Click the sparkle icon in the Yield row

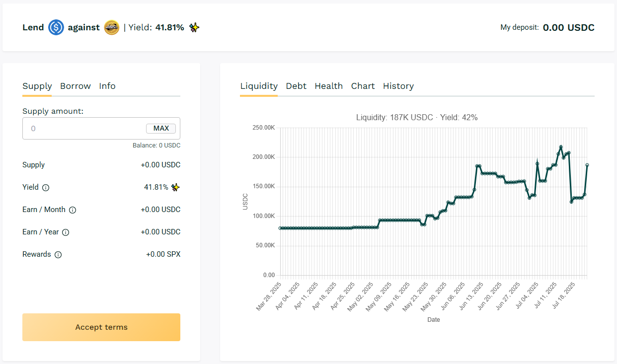tap(175, 187)
